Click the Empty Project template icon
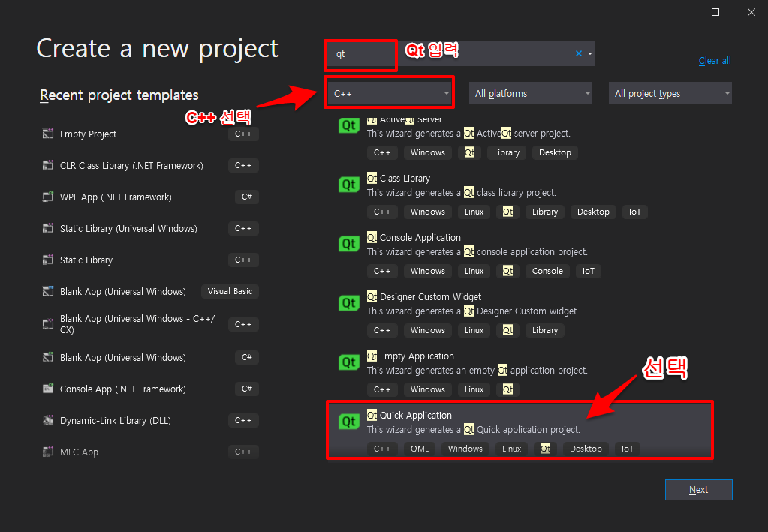Image resolution: width=768 pixels, height=532 pixels. [48, 134]
